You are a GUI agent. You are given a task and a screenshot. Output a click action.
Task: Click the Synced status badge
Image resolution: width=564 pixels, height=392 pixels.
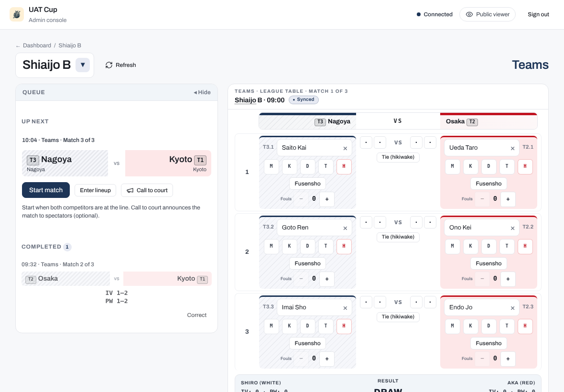(x=304, y=99)
